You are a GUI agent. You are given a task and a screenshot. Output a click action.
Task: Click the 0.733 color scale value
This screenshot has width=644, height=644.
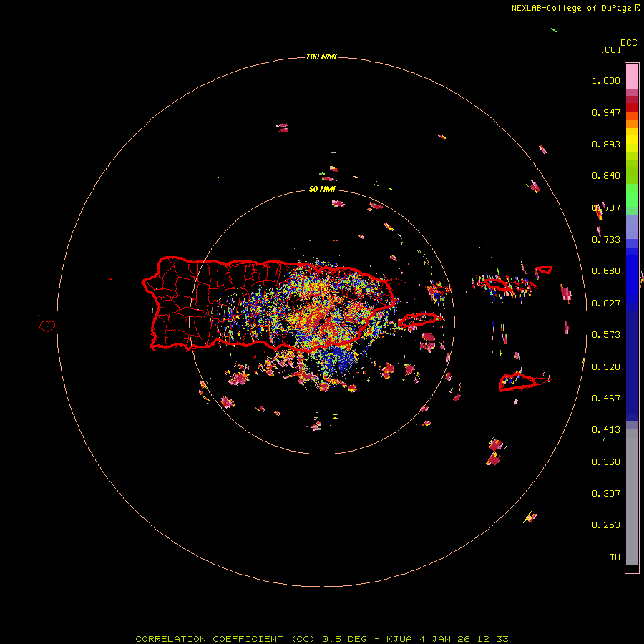pos(606,240)
